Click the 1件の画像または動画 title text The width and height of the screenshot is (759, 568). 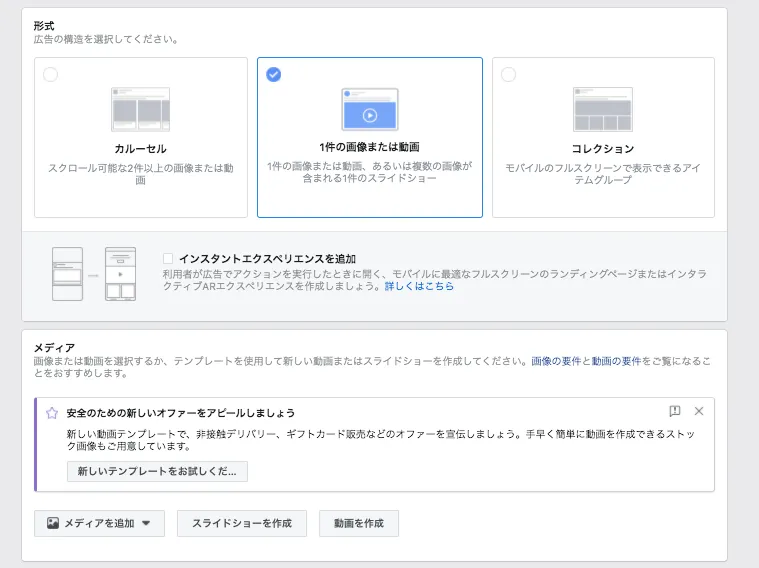tap(369, 147)
